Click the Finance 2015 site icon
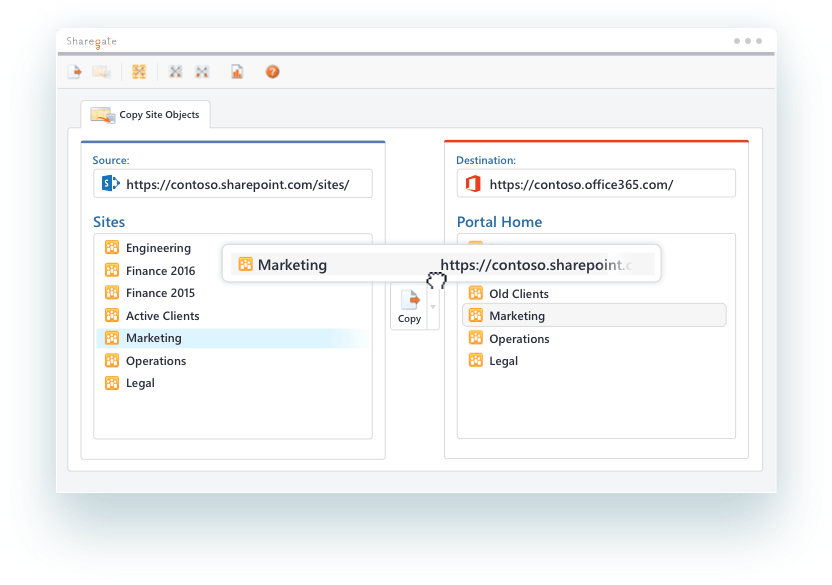 coord(112,292)
